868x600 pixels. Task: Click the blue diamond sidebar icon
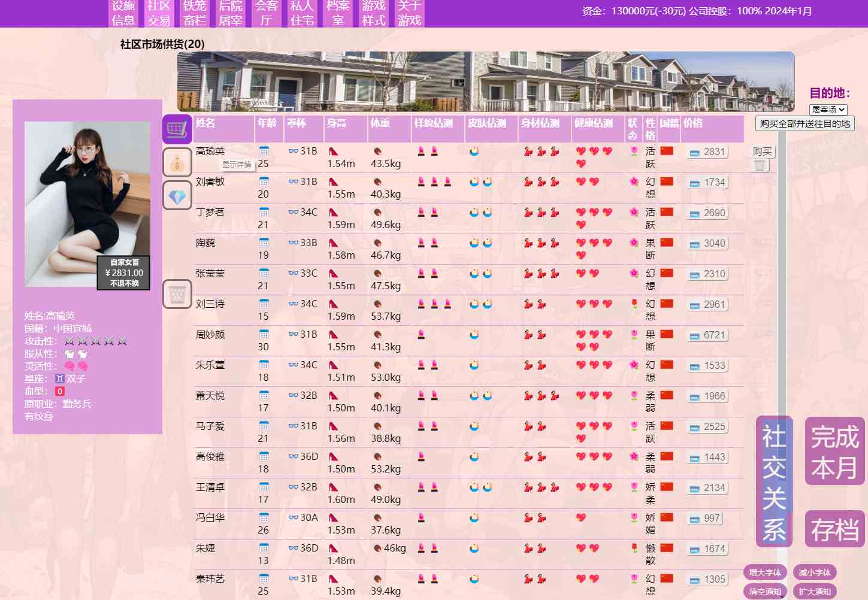(177, 195)
